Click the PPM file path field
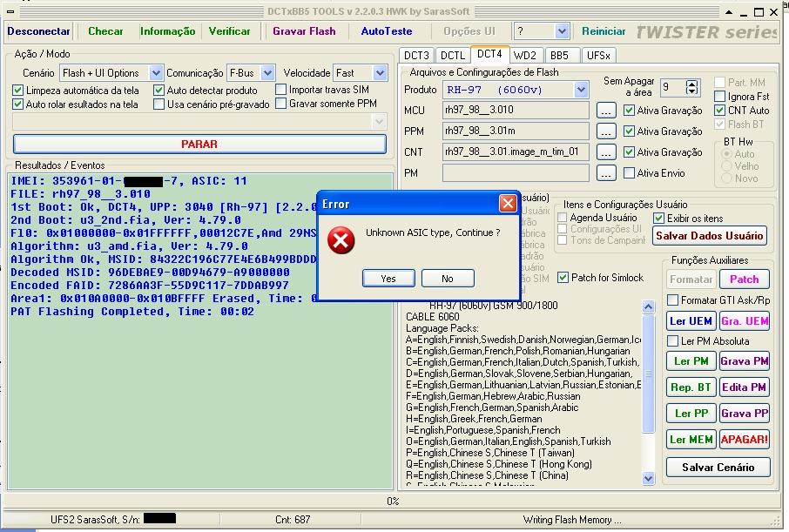 (516, 131)
